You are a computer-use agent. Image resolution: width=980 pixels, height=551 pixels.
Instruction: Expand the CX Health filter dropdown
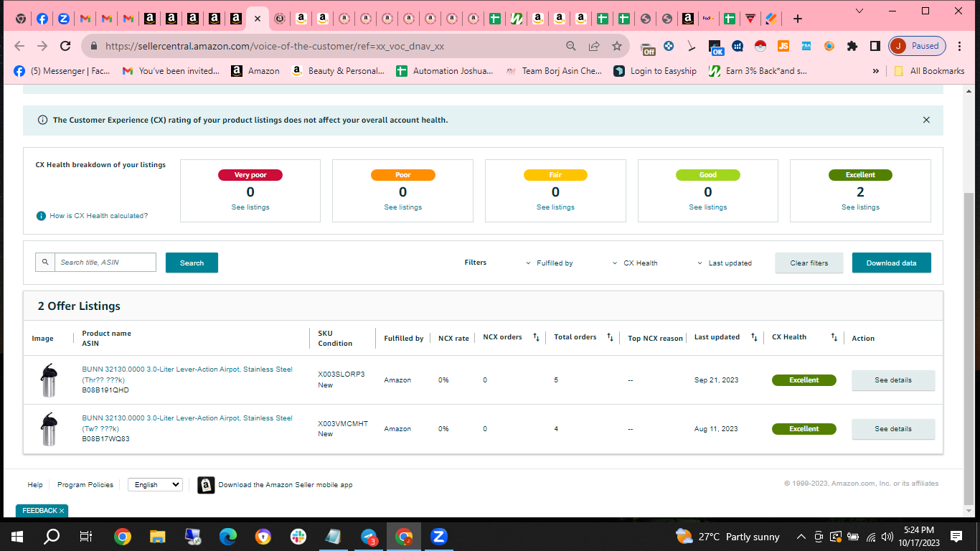click(x=635, y=263)
